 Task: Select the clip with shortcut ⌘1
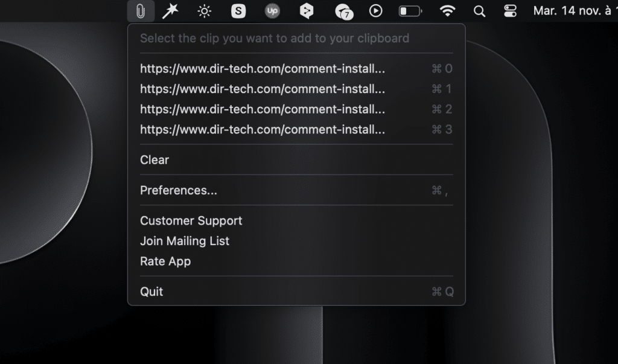(x=296, y=89)
